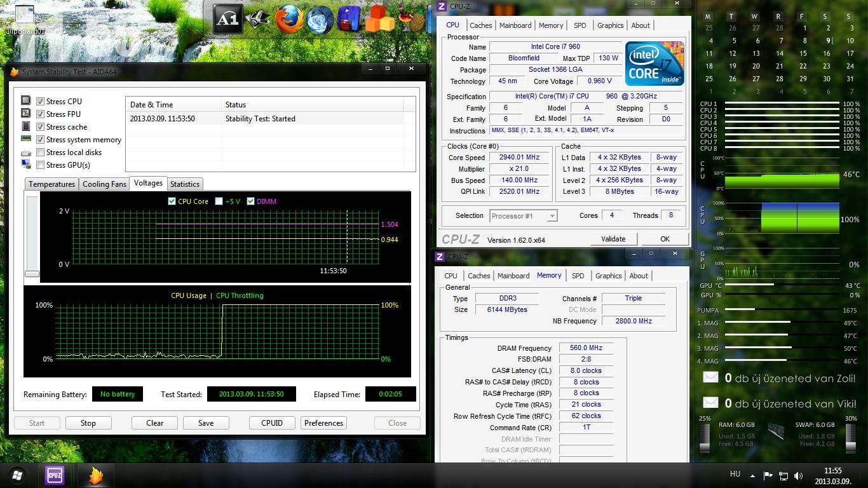868x488 pixels.
Task: Click the AIDA64 flame icon in title bar
Action: (x=15, y=72)
